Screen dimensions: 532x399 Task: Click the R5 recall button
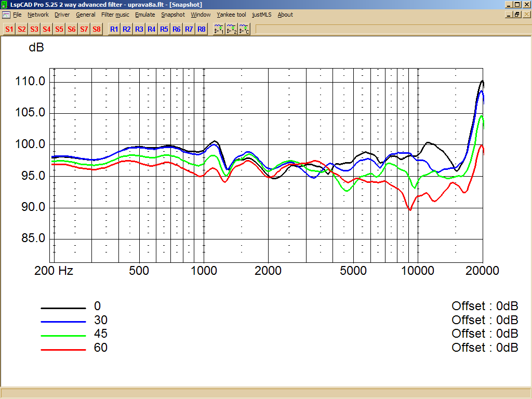pos(164,29)
